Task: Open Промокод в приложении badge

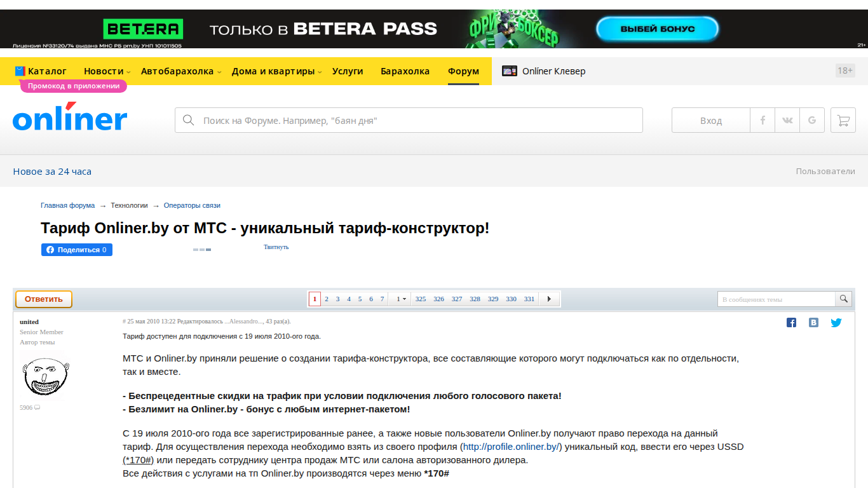Action: (74, 86)
